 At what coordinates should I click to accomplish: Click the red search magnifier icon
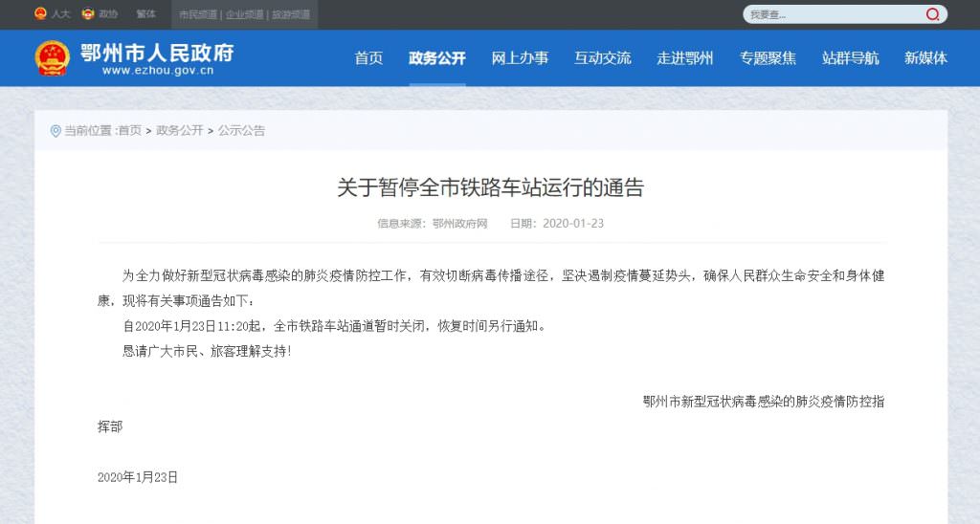coord(932,14)
